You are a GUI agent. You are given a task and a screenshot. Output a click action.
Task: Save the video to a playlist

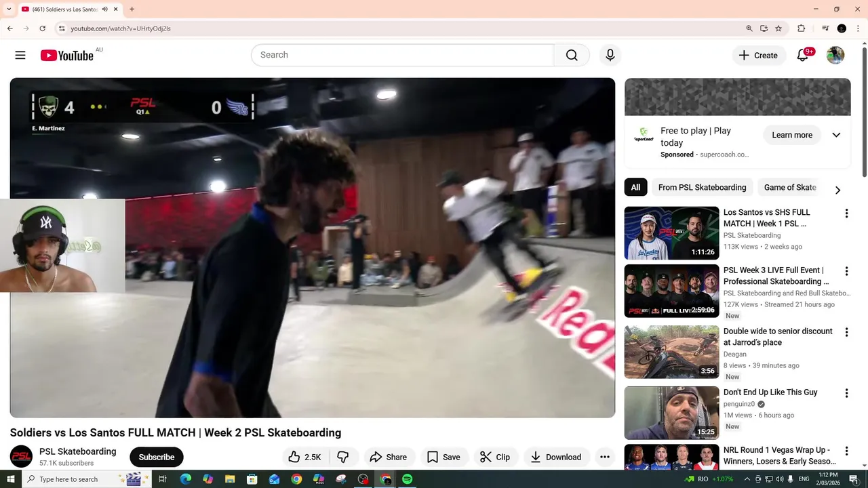443,457
